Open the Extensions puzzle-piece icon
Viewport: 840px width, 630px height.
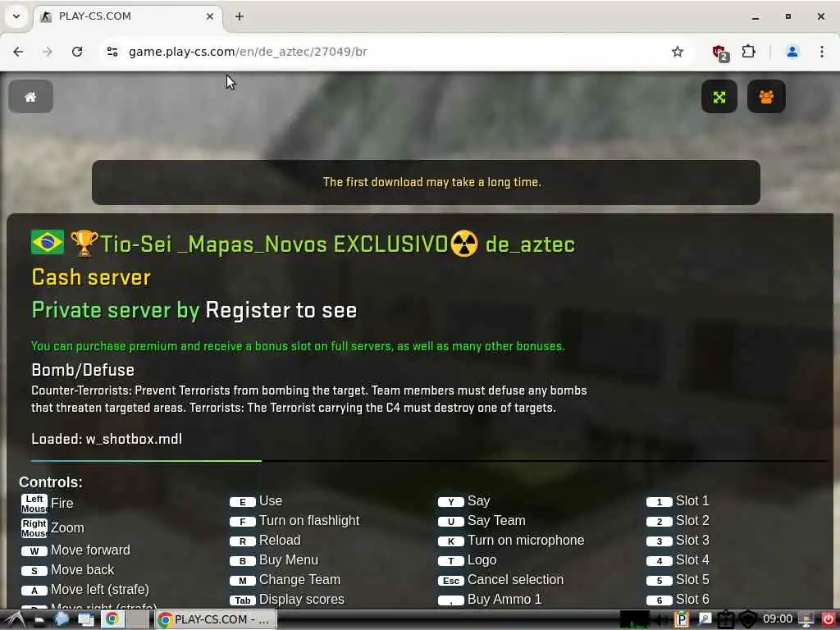(748, 52)
